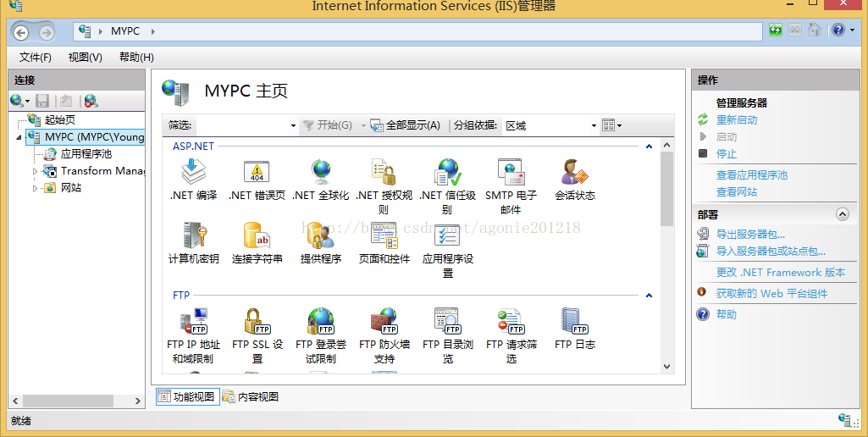Open the 页面和控件 icon
This screenshot has height=437, width=868.
tap(384, 235)
